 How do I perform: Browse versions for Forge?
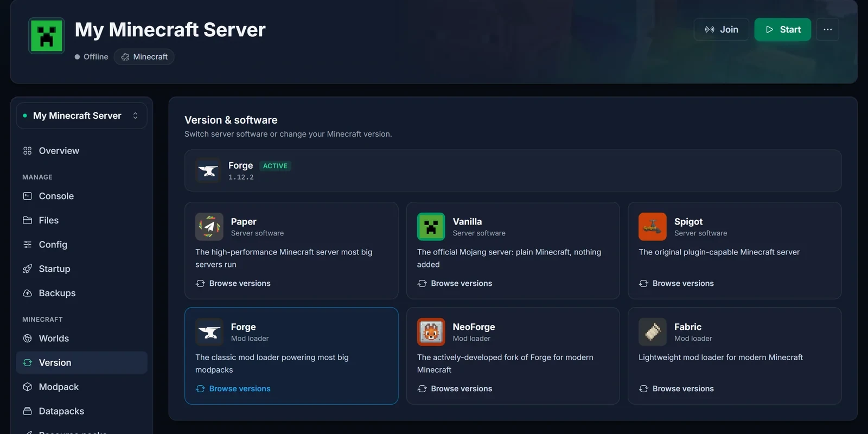tap(233, 388)
